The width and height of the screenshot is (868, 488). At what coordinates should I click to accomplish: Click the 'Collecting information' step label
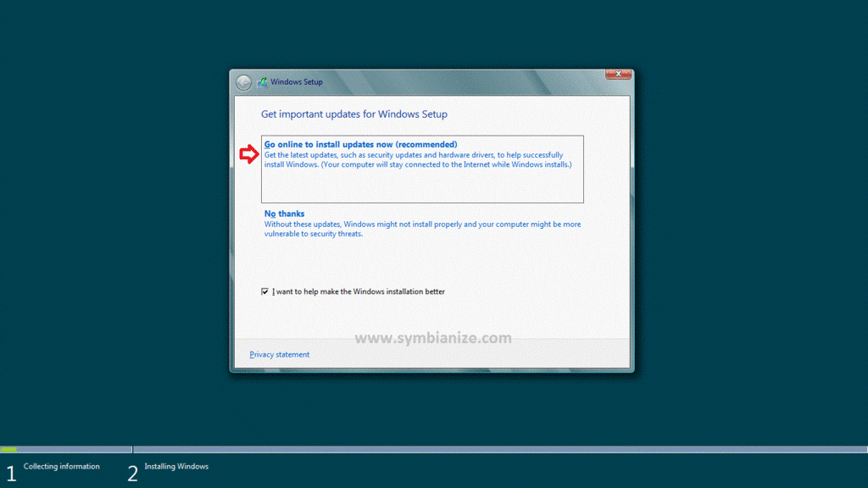click(61, 467)
